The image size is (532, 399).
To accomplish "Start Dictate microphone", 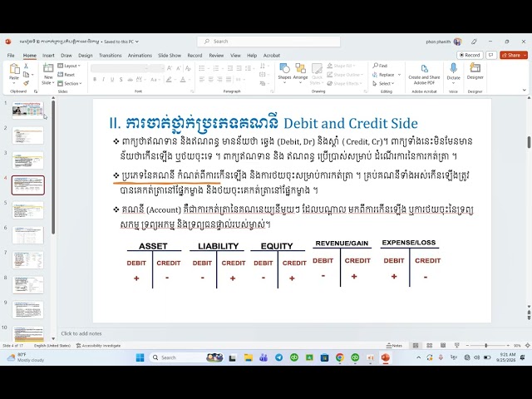I will pos(453,73).
